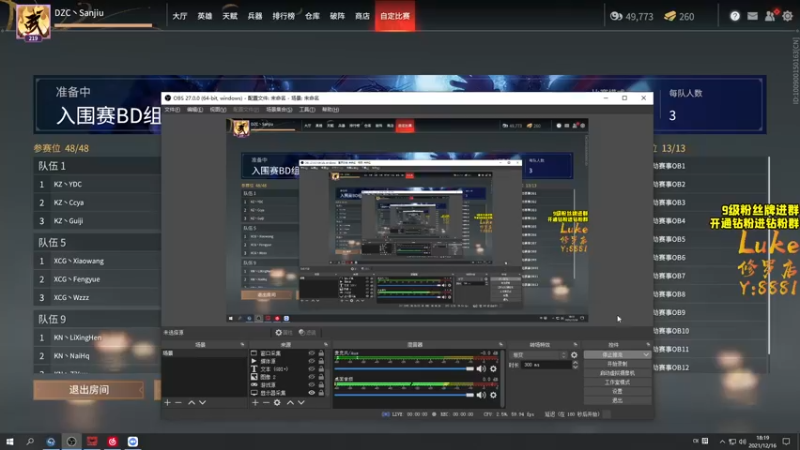
Task: Pop out the Controls dock panel
Action: 648,345
